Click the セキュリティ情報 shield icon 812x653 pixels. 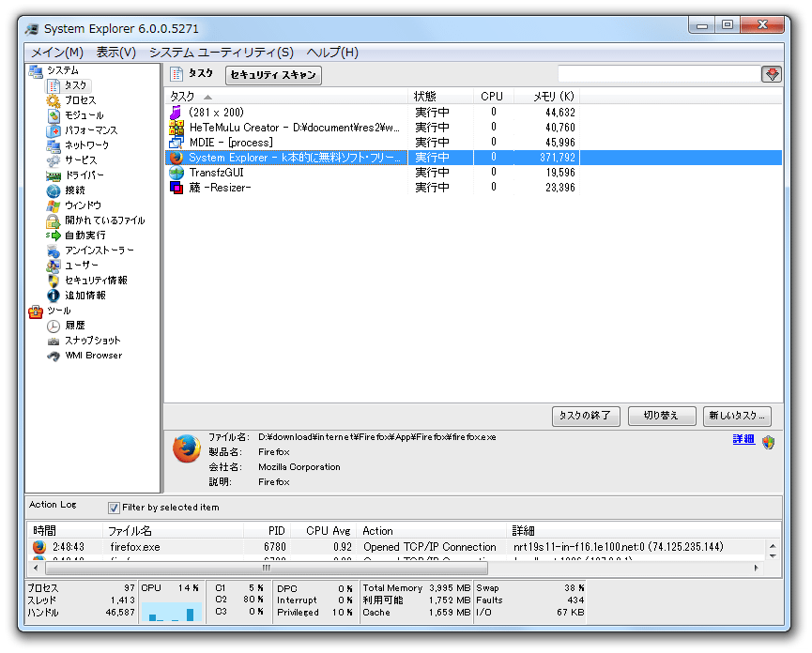(54, 281)
